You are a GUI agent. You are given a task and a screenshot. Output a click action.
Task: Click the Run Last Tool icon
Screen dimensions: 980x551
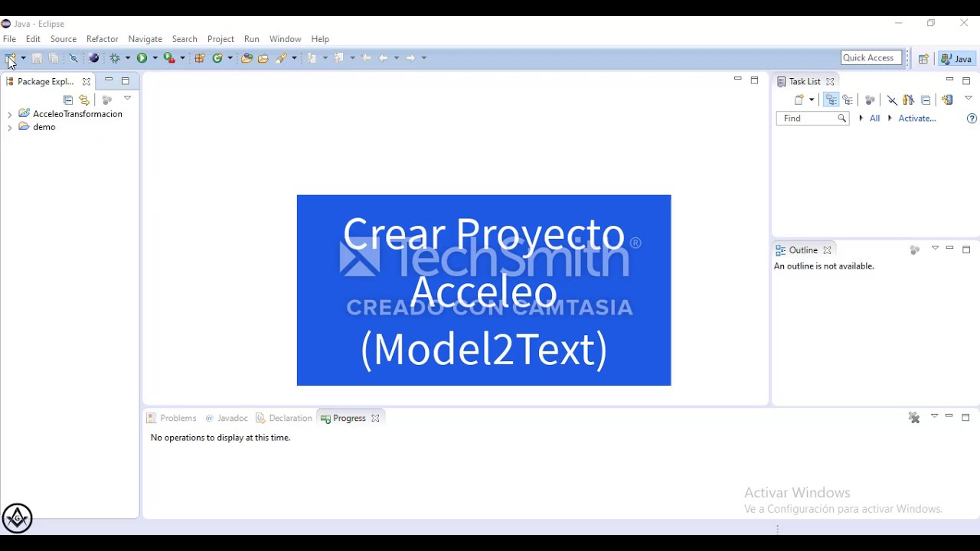[169, 58]
